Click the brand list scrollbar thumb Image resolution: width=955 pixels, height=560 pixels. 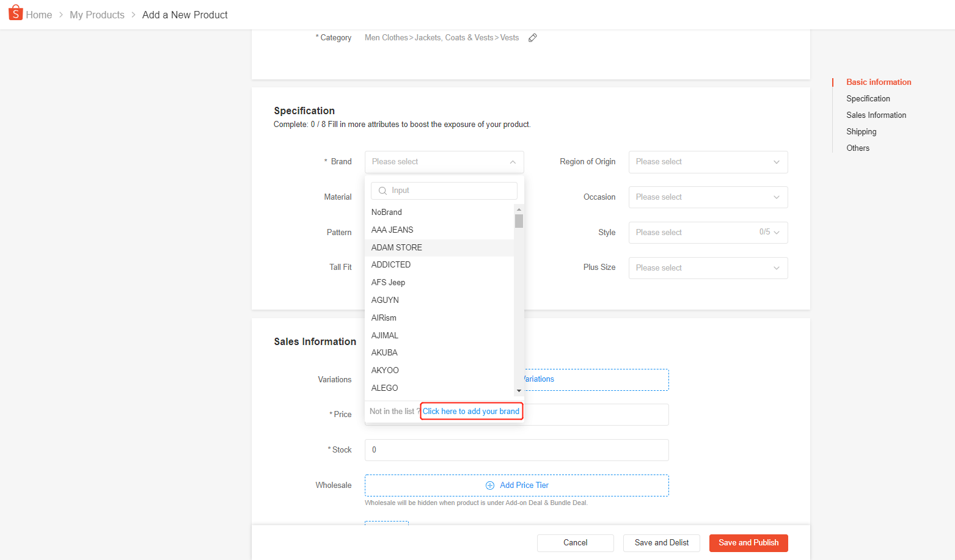[x=519, y=220]
